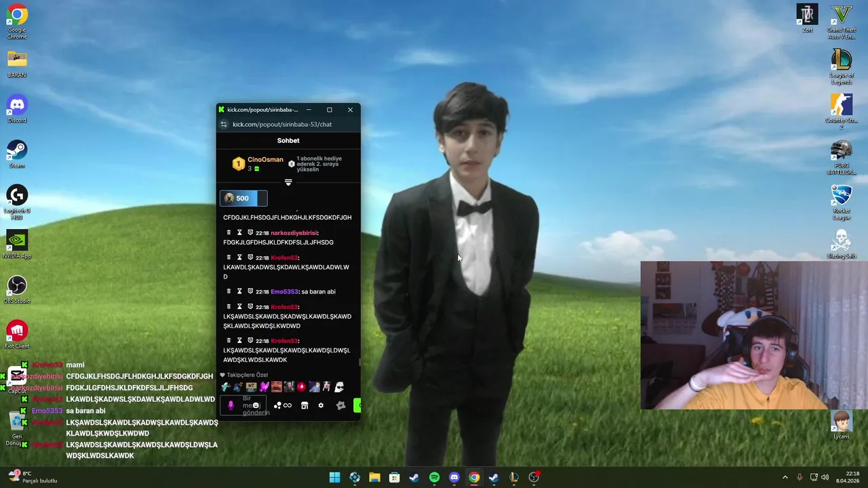Click the gray star badge icon in chat bar
This screenshot has width=868, height=488.
coord(340,405)
